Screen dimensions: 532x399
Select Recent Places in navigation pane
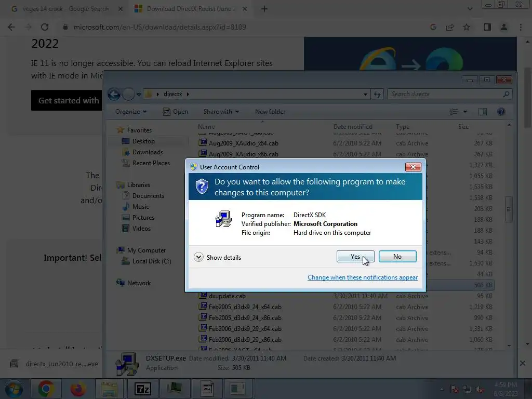(x=145, y=163)
